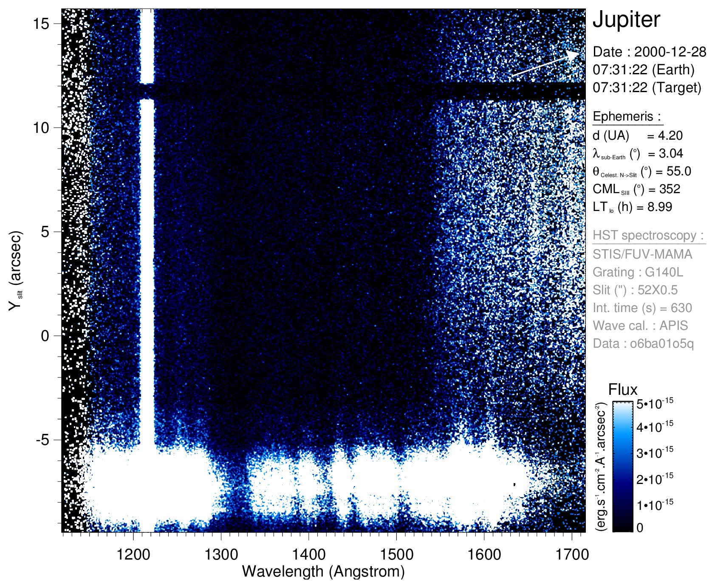The image size is (715, 588).
Task: Click the Jupiter title text
Action: (626, 20)
